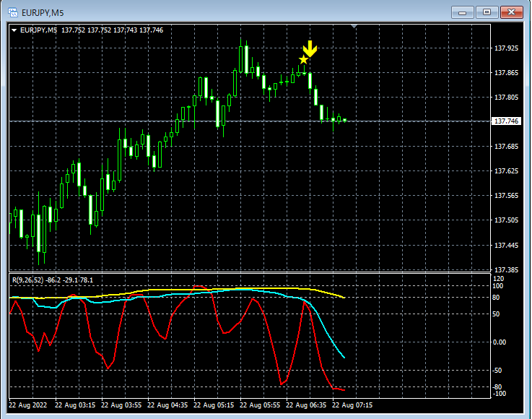This screenshot has height=419, width=532.
Task: Click the 22 Aug 05:15 time label
Action: tap(214, 405)
